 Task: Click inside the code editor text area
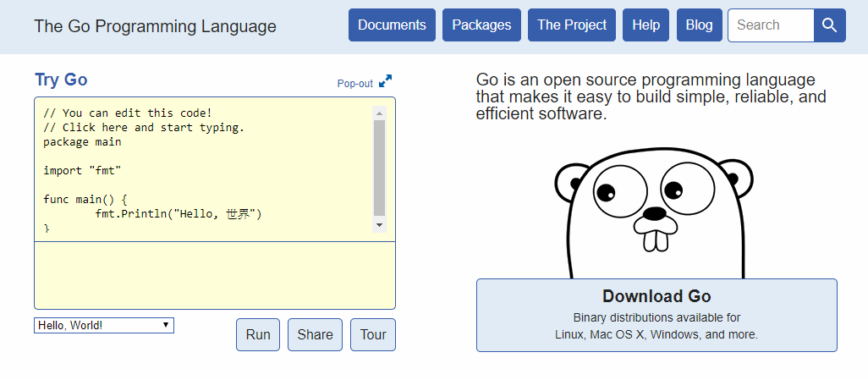coord(203,169)
